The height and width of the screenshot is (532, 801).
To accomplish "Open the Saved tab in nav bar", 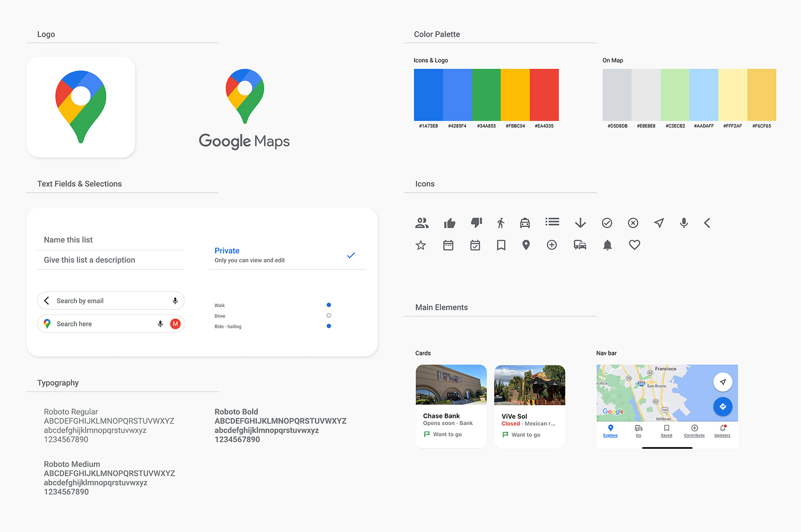I will pyautogui.click(x=667, y=431).
